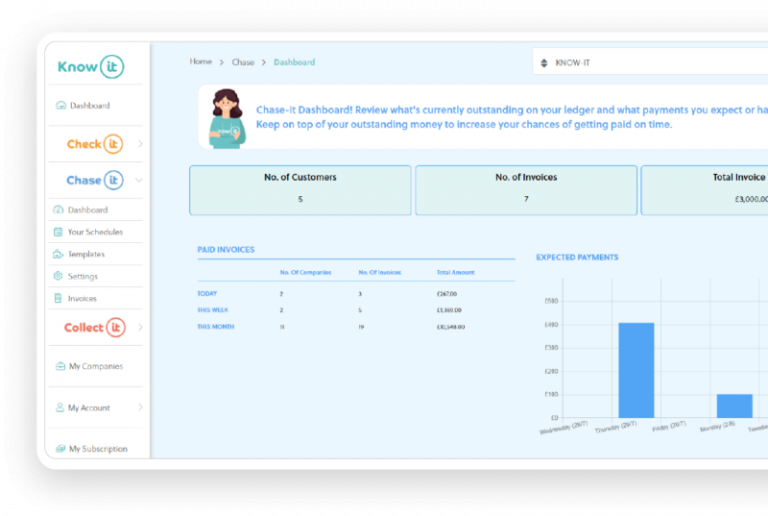Click the Collect-it logo
This screenshot has height=516, width=768.
[95, 328]
